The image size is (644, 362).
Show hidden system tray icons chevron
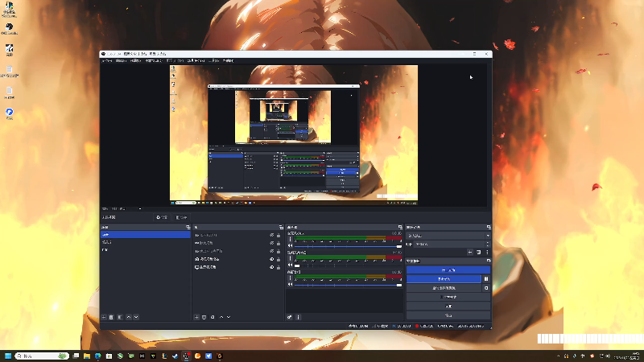(558, 356)
